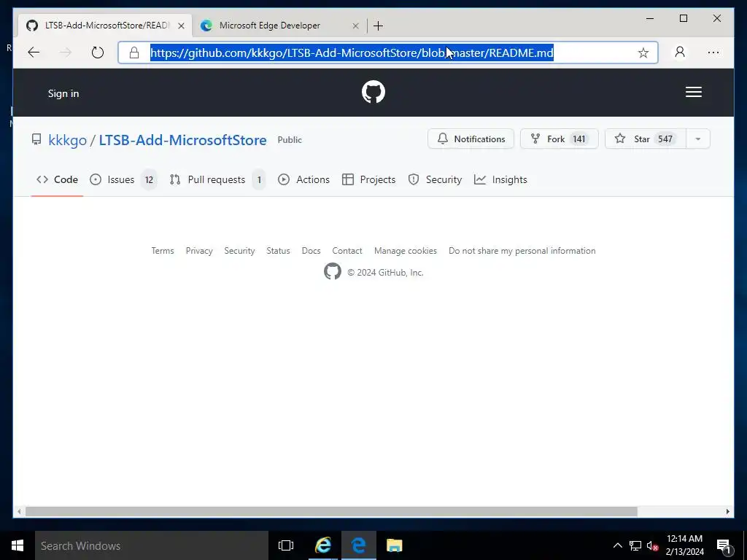This screenshot has width=747, height=560.
Task: Click the lock site info icon
Action: point(134,52)
